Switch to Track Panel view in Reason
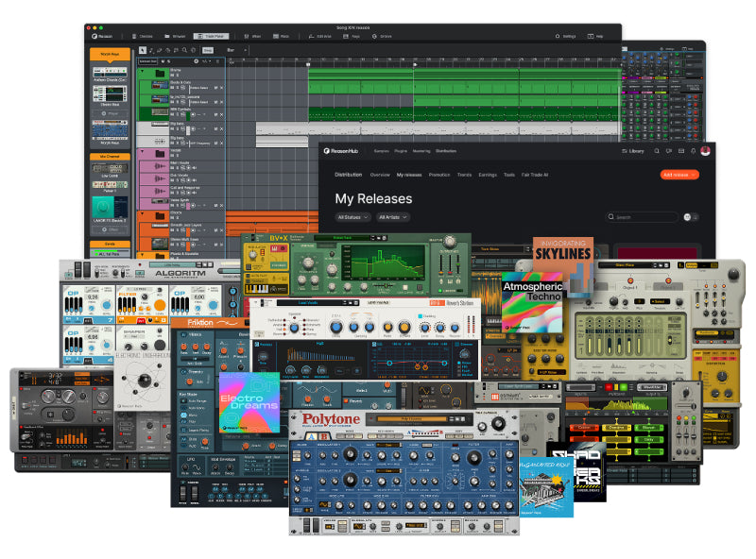Viewport: 756px width, 559px height. pyautogui.click(x=211, y=37)
